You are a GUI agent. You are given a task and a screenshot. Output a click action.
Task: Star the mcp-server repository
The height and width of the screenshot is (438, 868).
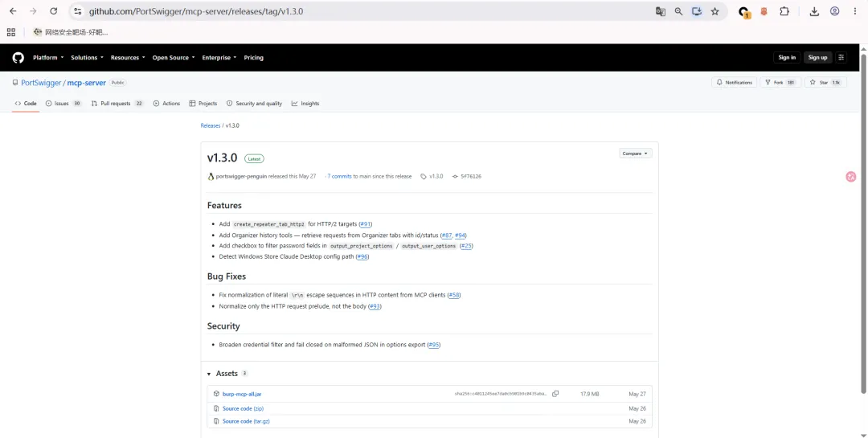(825, 83)
